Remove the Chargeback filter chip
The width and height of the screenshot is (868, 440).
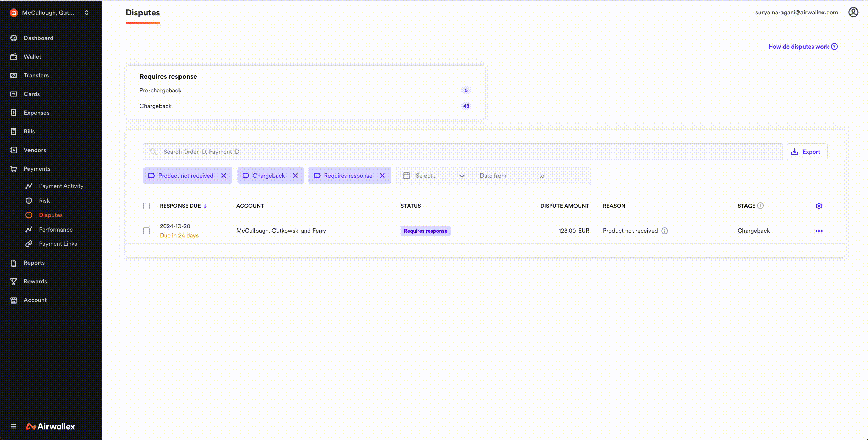(x=295, y=176)
